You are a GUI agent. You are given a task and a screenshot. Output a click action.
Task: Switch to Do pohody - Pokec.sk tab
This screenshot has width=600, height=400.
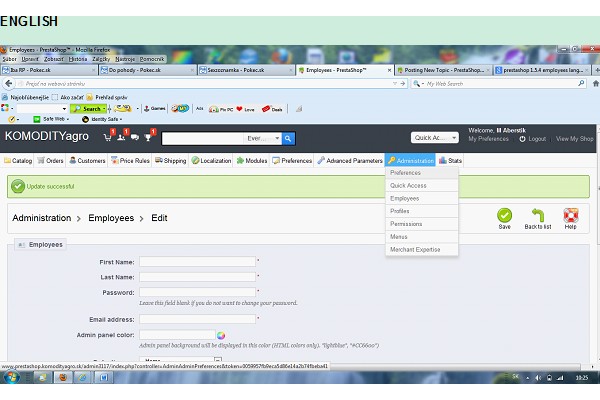pos(147,70)
